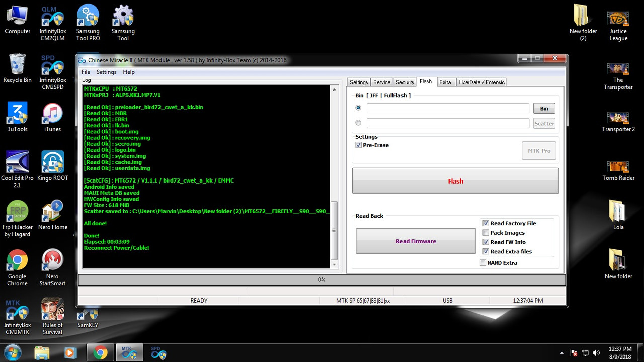The height and width of the screenshot is (362, 644).
Task: Open New folder (2) on desktop
Action: (583, 24)
